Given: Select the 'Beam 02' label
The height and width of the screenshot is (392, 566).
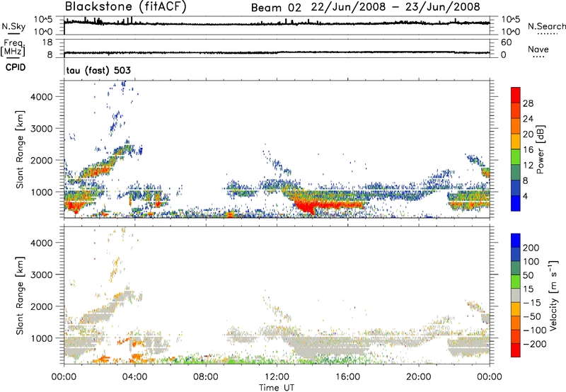Looking at the screenshot, I should point(276,7).
